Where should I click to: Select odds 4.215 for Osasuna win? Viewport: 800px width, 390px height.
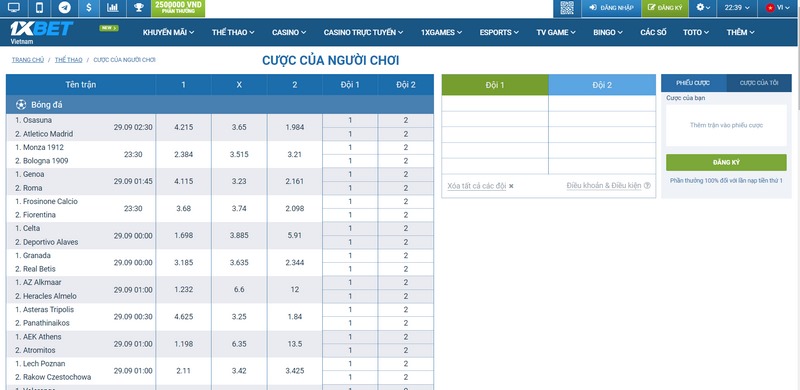tap(183, 127)
